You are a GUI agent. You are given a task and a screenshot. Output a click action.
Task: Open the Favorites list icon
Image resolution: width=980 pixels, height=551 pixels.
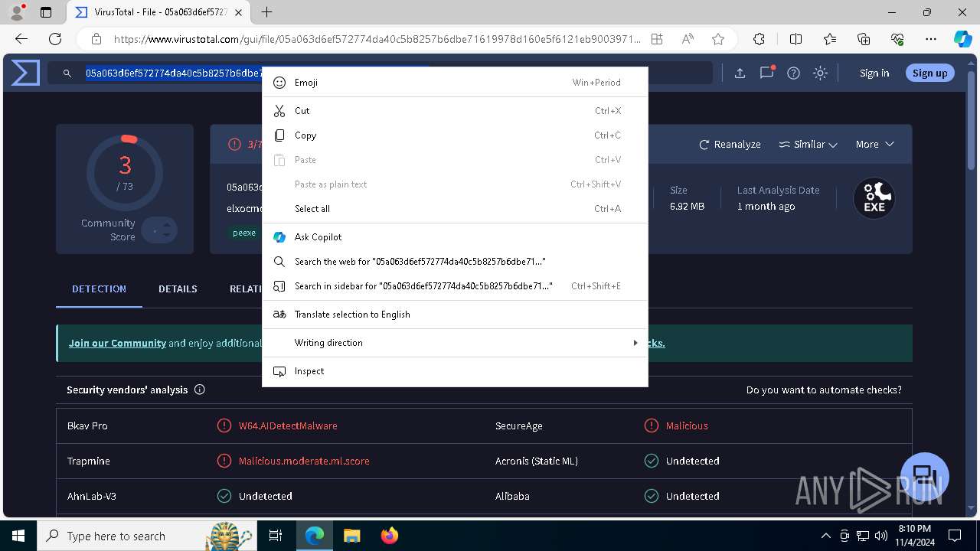click(830, 39)
